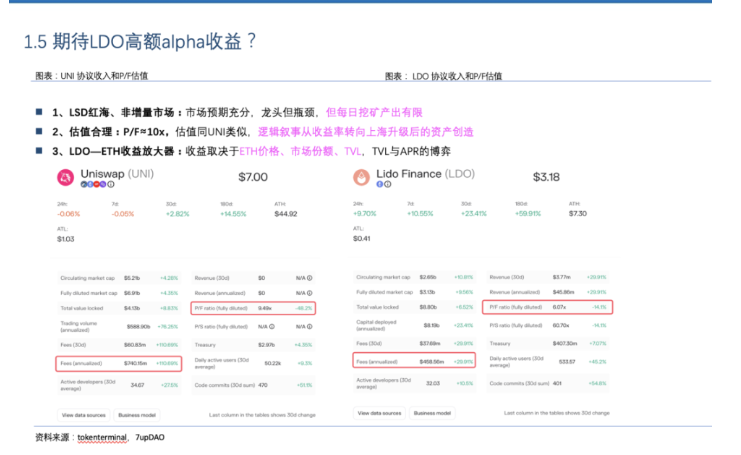Open View data sources under Lido table
741x455 pixels.
point(379,413)
